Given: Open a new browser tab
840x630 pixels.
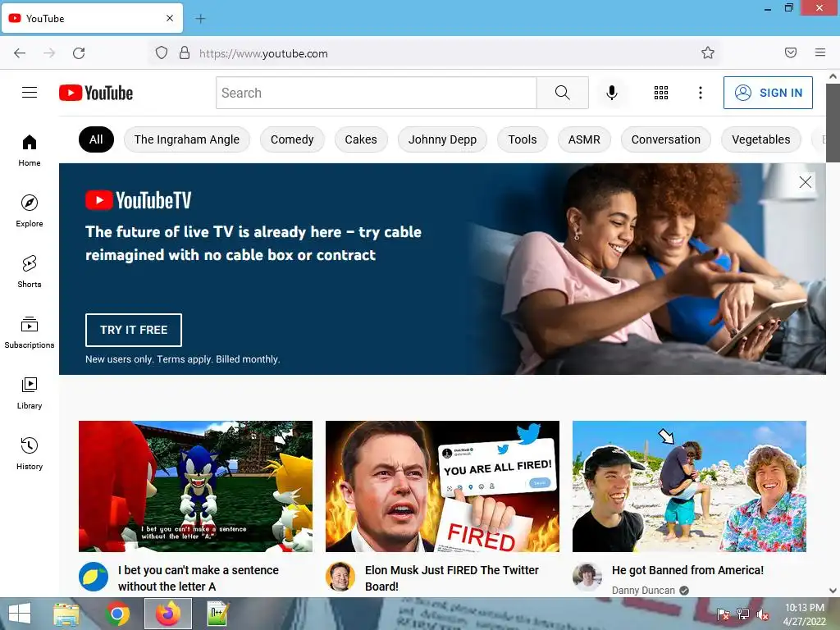Looking at the screenshot, I should [200, 19].
